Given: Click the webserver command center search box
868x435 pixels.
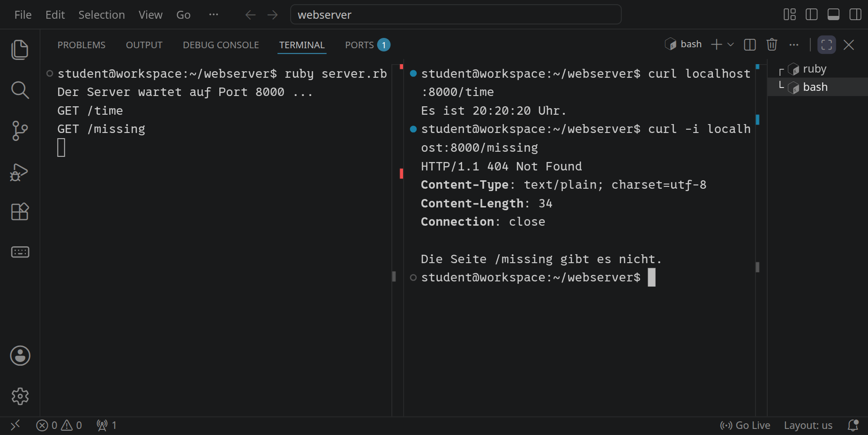Looking at the screenshot, I should 456,15.
